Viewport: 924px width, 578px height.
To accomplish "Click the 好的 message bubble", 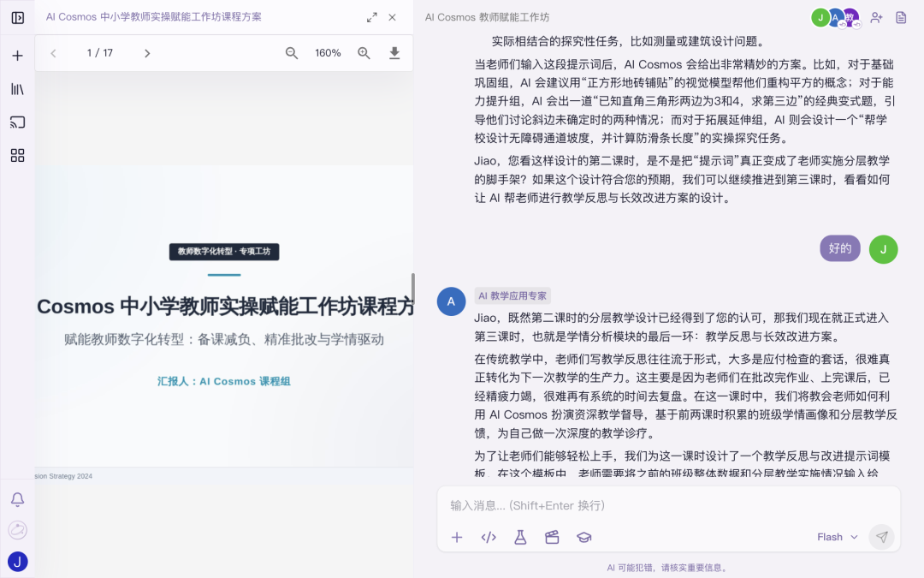I will [x=840, y=248].
